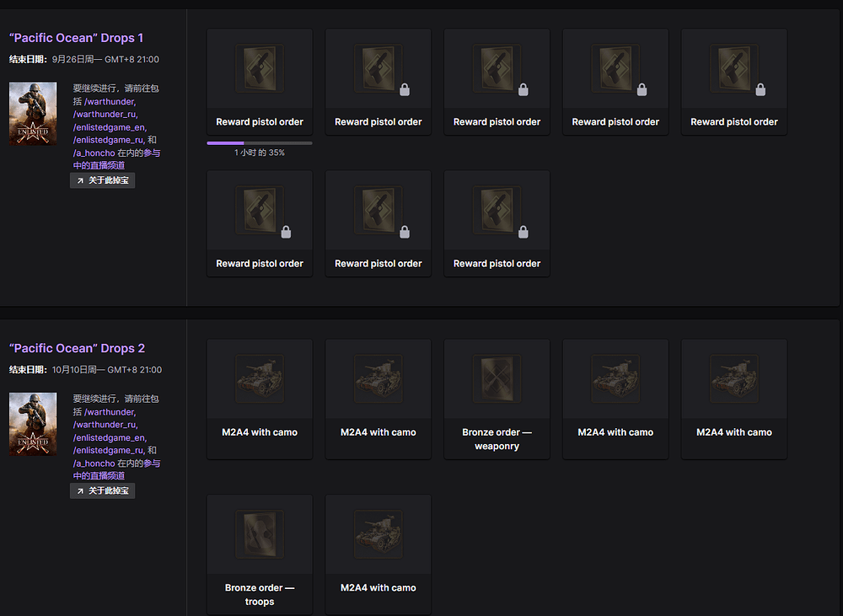Click the 35% drop progress bar
The image size is (843, 616).
(x=260, y=143)
